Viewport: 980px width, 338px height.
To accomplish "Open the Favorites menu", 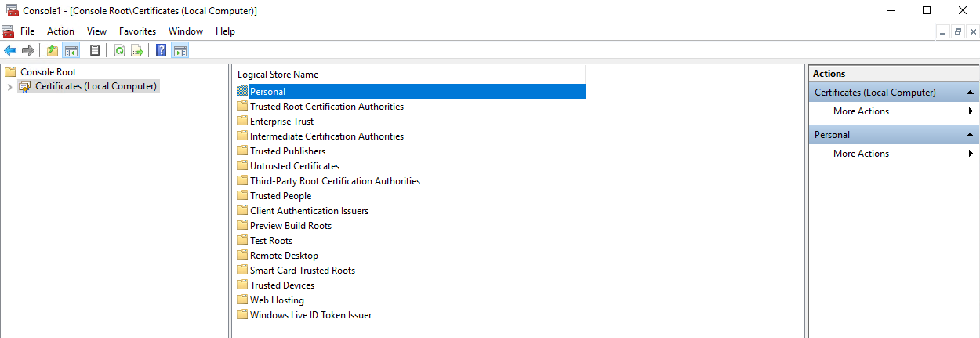I will point(137,31).
